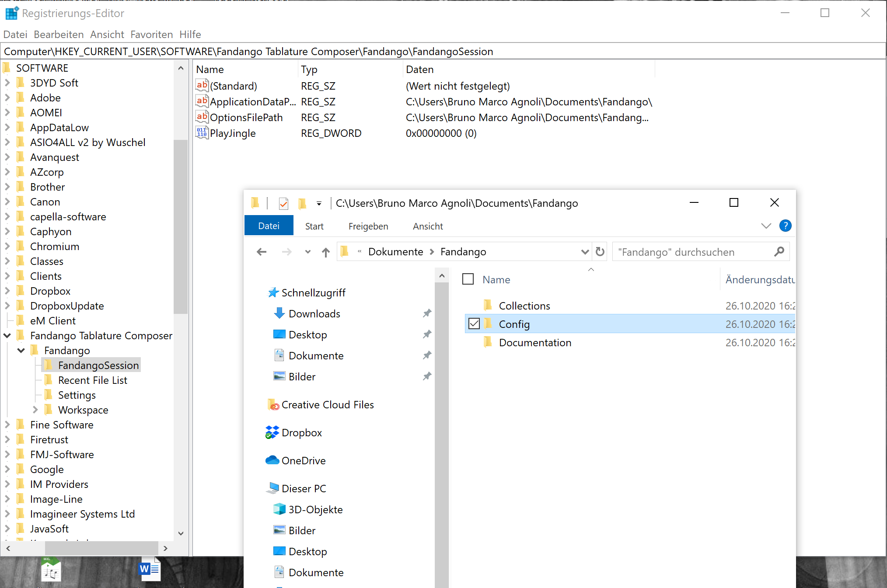Collapse the Fandango Tablature Composer key
Screen dimensions: 887x588
pyautogui.click(x=7, y=335)
